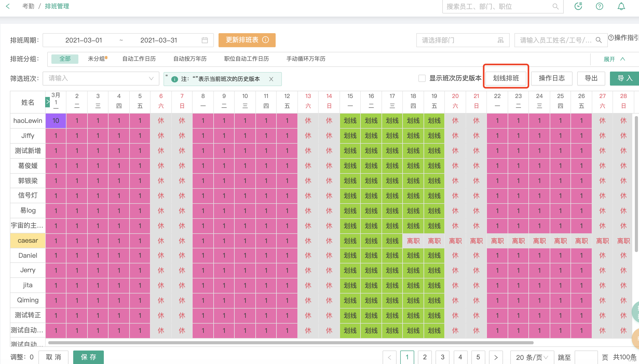Enable 显示班次历史版本 checkbox

pos(422,78)
